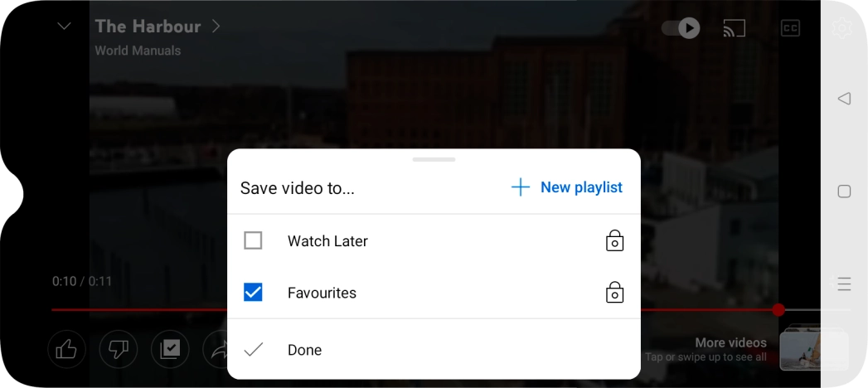Tap the Android back navigation button

pyautogui.click(x=844, y=99)
